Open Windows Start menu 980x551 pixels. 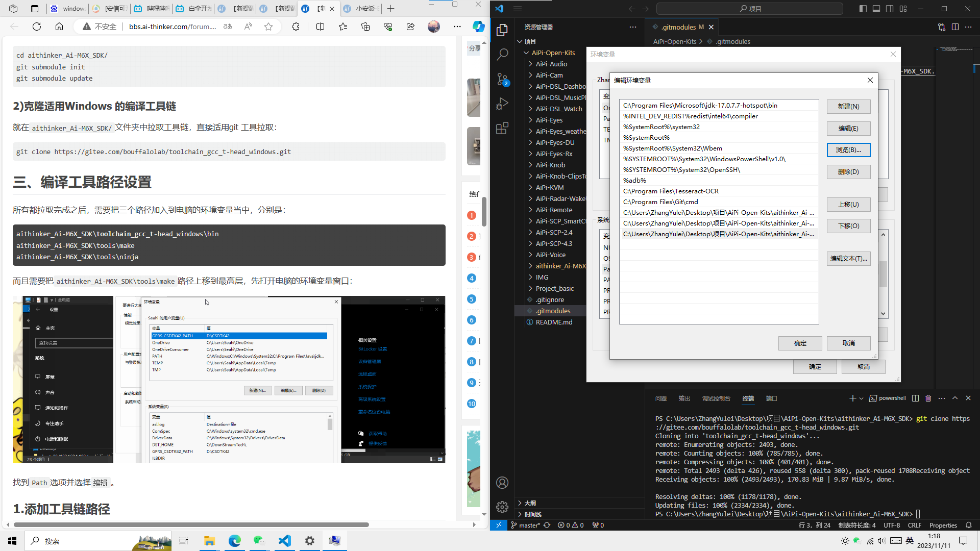click(12, 541)
